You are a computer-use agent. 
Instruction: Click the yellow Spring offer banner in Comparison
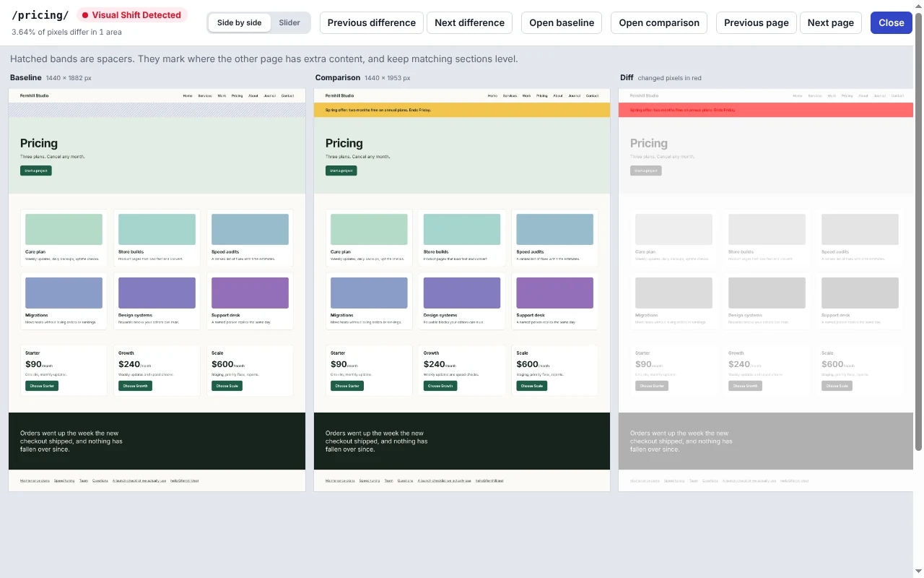click(462, 110)
